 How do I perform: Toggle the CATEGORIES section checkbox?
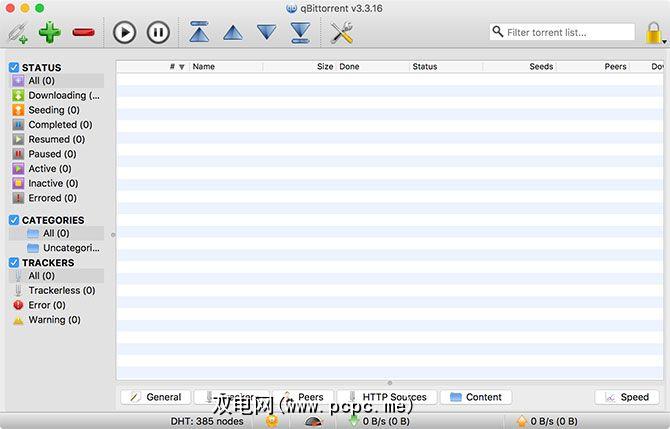click(14, 220)
